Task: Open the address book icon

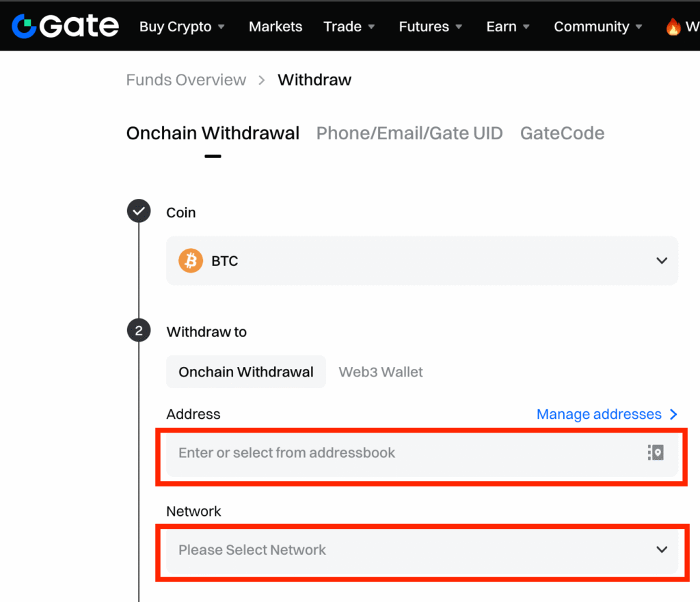Action: [x=656, y=452]
